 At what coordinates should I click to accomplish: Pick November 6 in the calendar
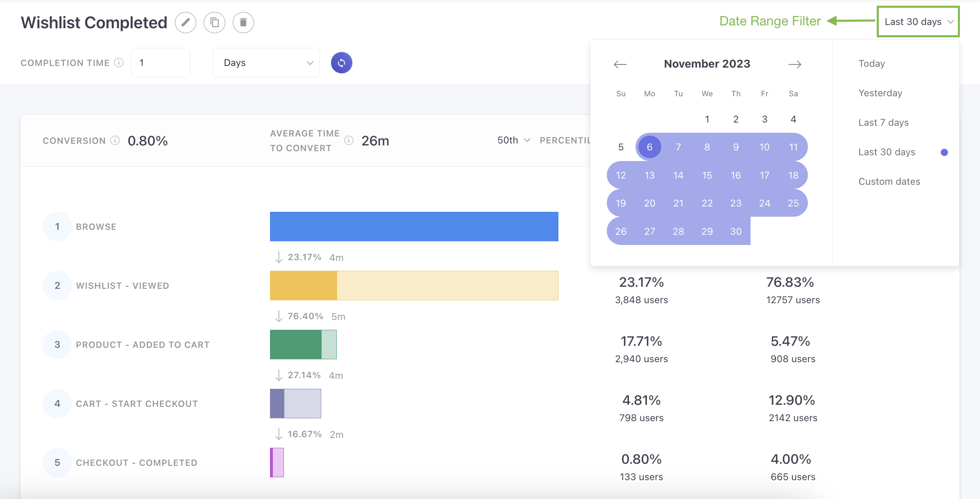(649, 147)
